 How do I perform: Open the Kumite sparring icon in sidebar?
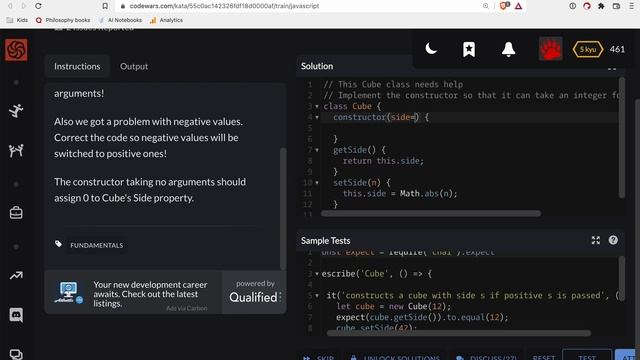click(x=16, y=151)
